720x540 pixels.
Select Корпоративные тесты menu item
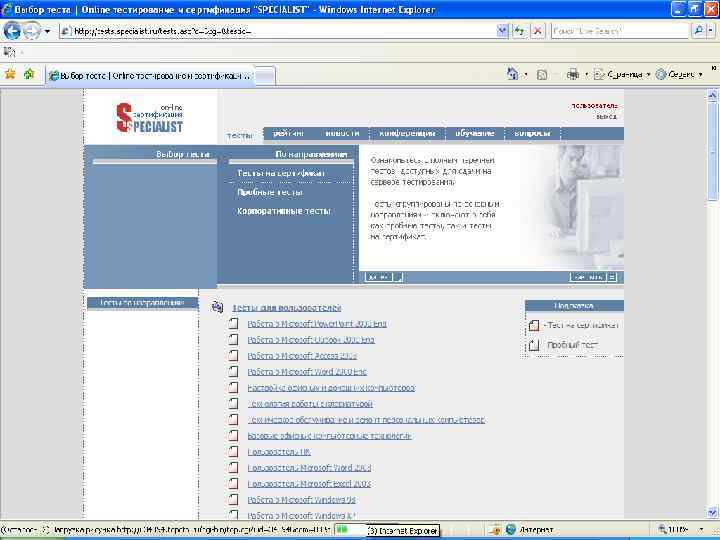[x=284, y=211]
